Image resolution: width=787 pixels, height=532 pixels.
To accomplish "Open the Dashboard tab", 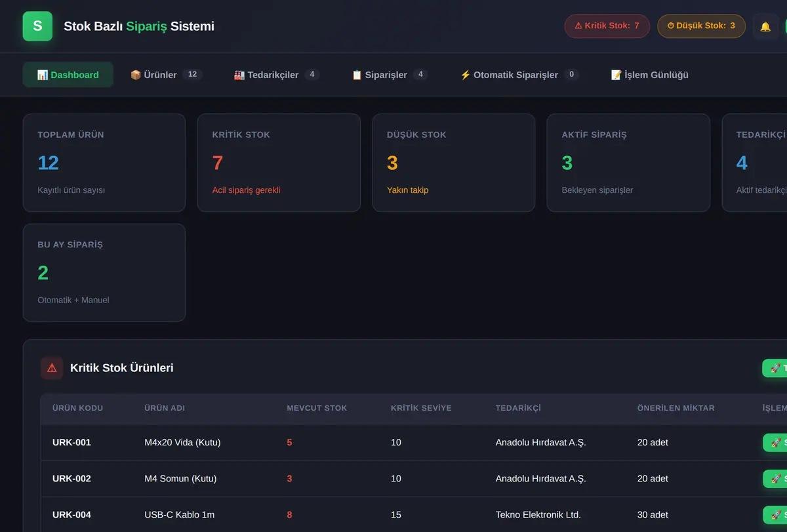I will [x=68, y=75].
